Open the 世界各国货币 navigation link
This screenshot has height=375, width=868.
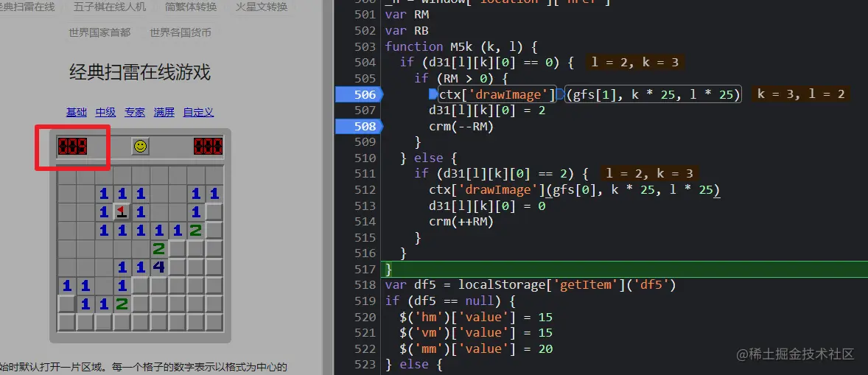coord(181,32)
